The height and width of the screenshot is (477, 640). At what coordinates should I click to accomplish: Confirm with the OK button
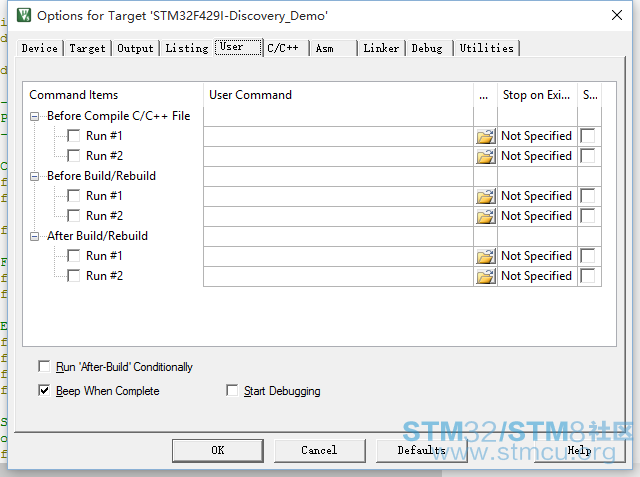pos(218,450)
